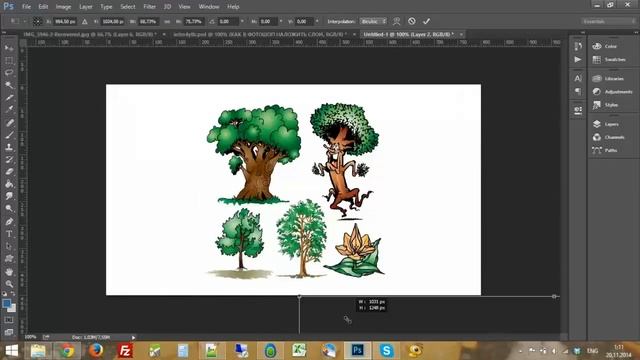The height and width of the screenshot is (360, 640).
Task: Switch to the Untitled-1 document tab
Action: coord(409,35)
